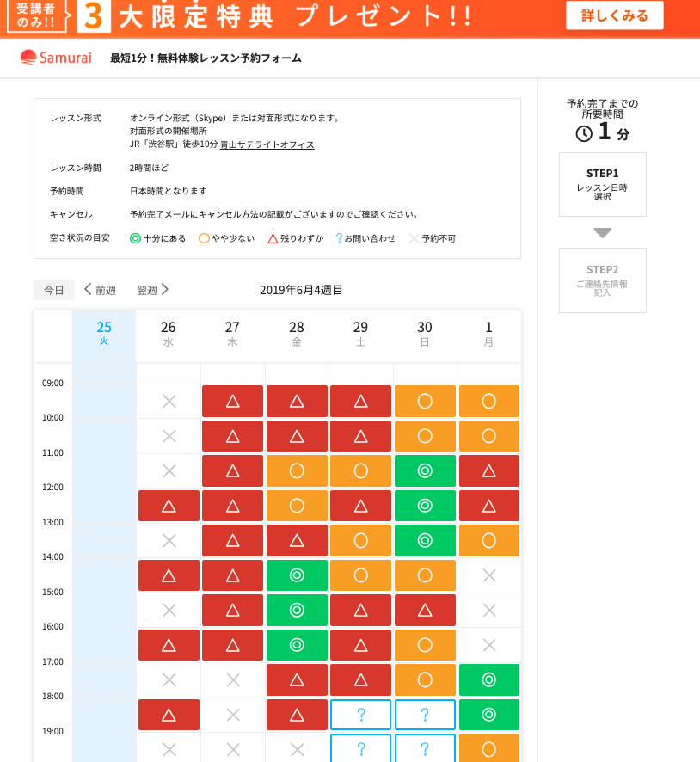This screenshot has width=700, height=762.
Task: Click the green 十分にある legend icon
Action: [136, 238]
